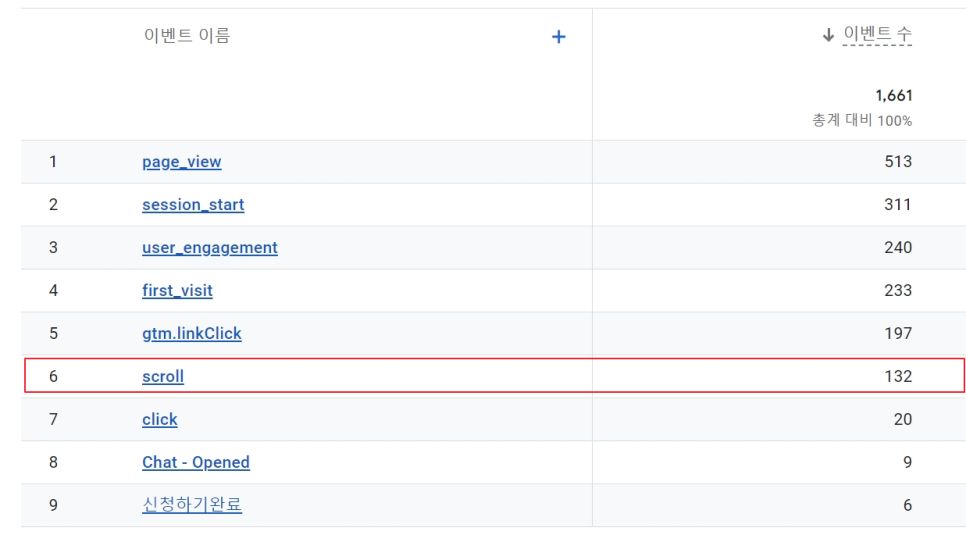Select the 197 count for gtm.linkClick

(x=898, y=333)
